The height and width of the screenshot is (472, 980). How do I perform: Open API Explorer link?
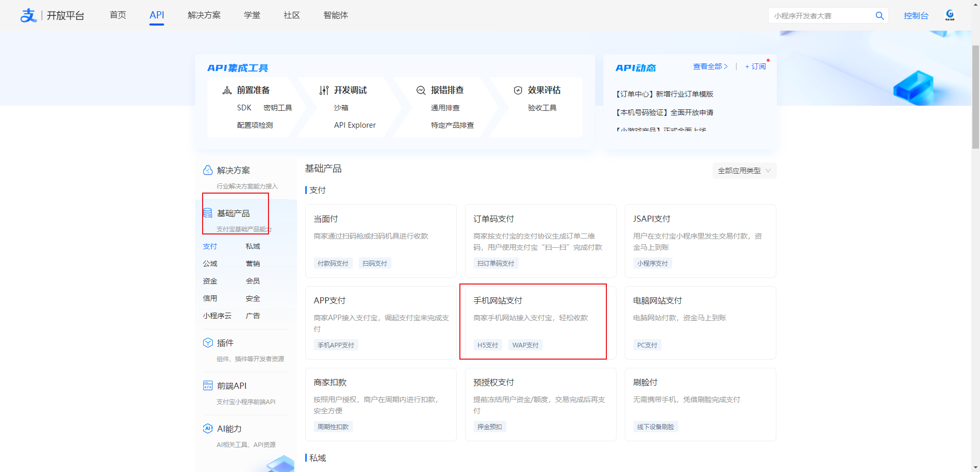[x=355, y=125]
